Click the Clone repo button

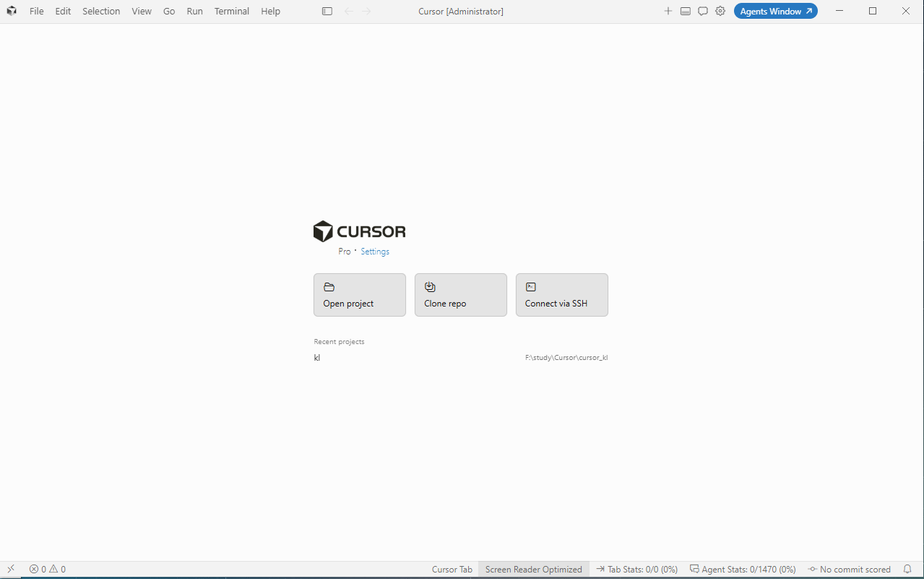pyautogui.click(x=461, y=295)
